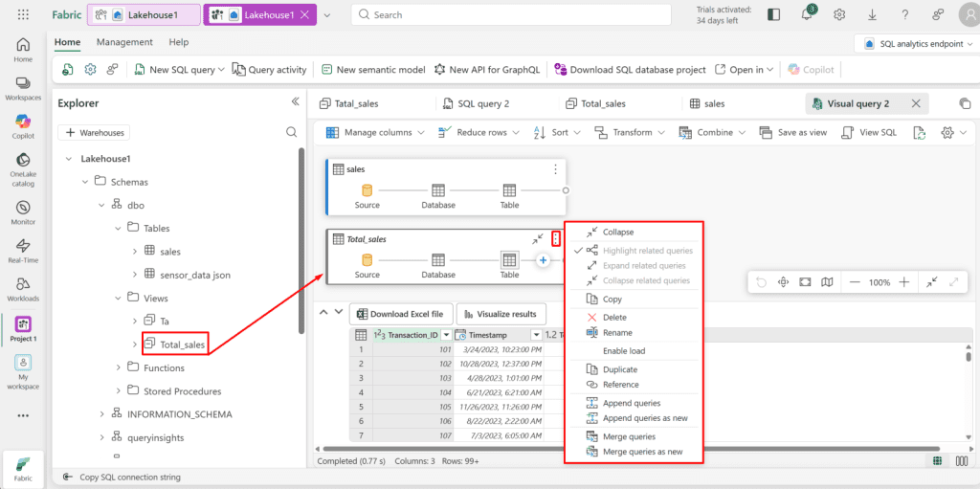This screenshot has width=980, height=489.
Task: Expand the sensor_data json table
Action: click(135, 275)
